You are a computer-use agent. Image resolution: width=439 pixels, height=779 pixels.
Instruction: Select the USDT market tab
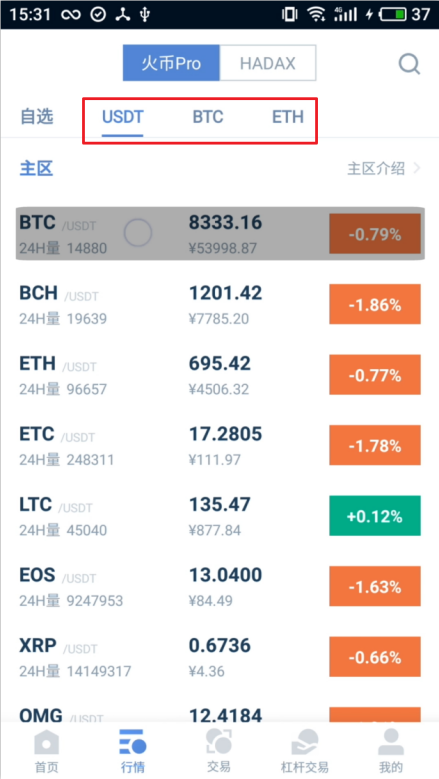click(x=123, y=117)
